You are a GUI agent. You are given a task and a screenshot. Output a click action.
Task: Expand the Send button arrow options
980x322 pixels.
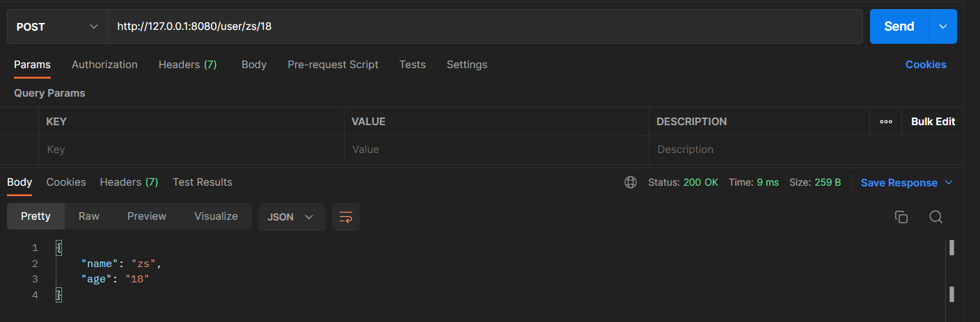coord(943,26)
